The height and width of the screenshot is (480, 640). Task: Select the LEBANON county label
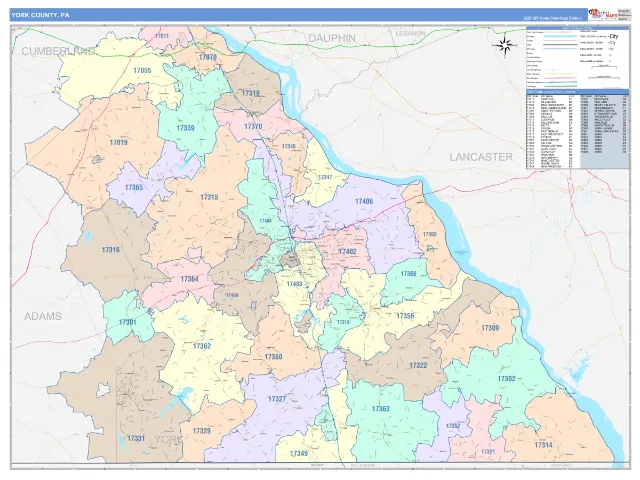click(411, 33)
